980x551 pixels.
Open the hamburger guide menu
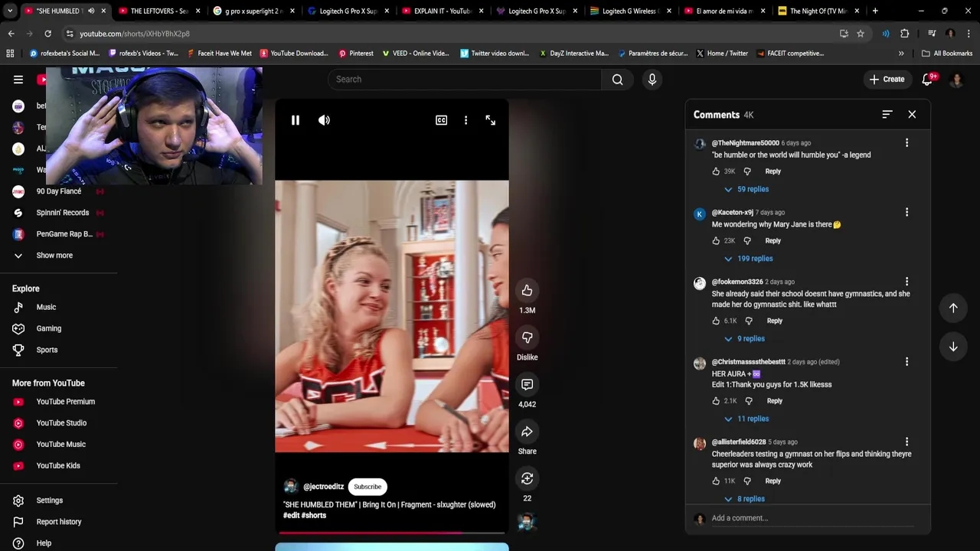(18, 80)
